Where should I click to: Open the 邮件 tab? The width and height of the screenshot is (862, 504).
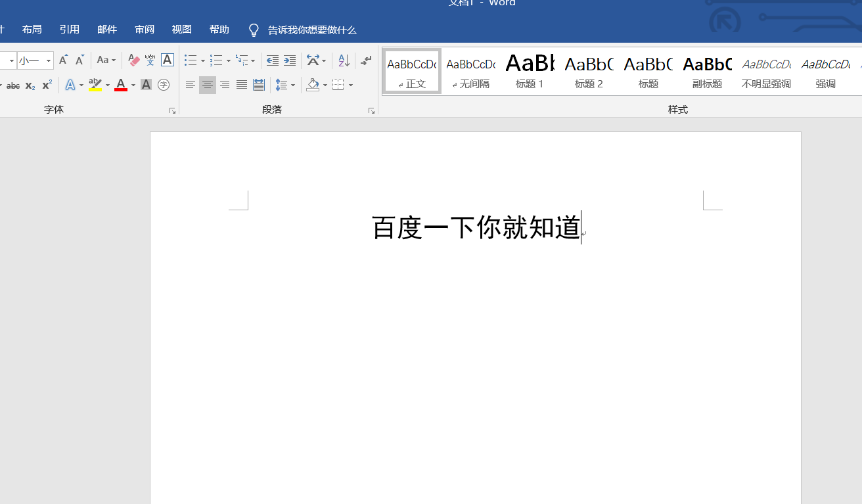point(106,30)
